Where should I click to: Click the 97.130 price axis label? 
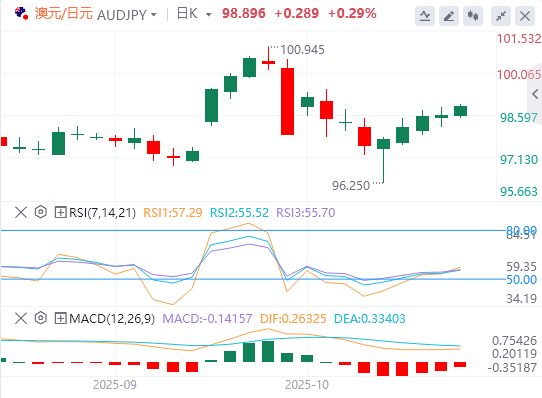[519, 160]
